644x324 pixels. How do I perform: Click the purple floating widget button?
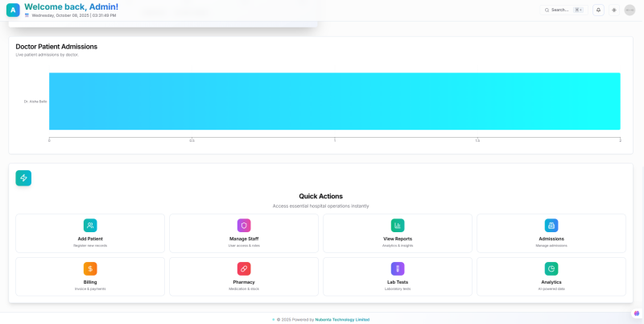(x=637, y=314)
